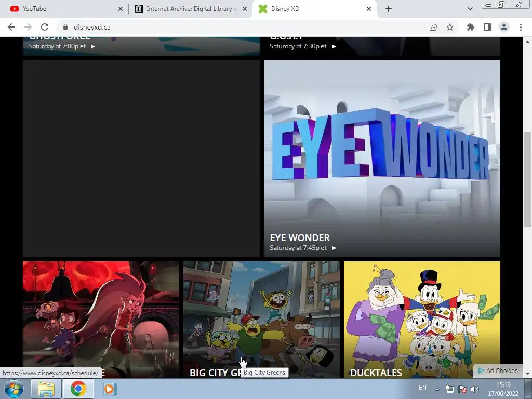
Task: Open Chrome's three-dot menu
Action: 521,27
